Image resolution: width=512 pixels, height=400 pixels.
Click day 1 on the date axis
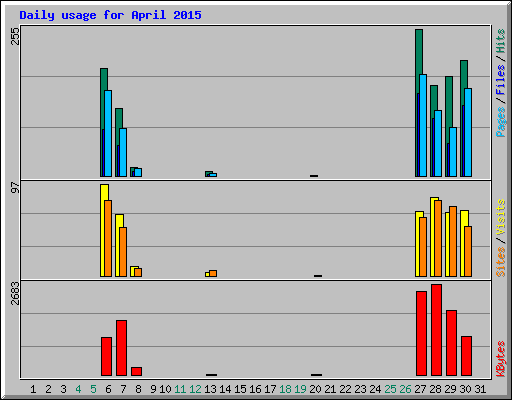[33, 389]
